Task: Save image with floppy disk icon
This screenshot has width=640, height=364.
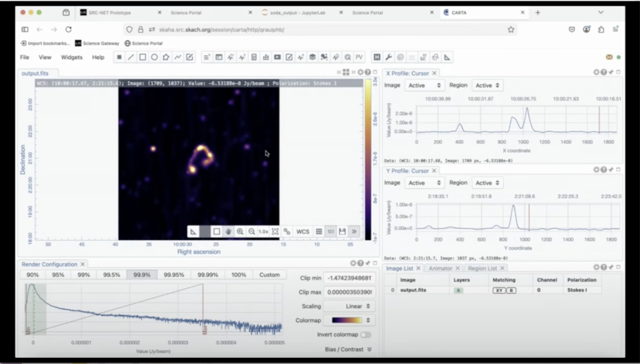Action: 342,232
